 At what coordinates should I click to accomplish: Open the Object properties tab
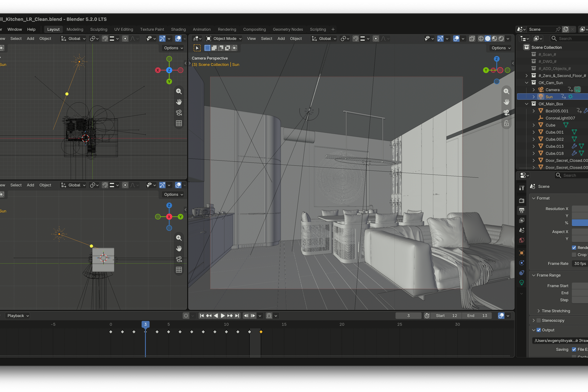(x=521, y=253)
